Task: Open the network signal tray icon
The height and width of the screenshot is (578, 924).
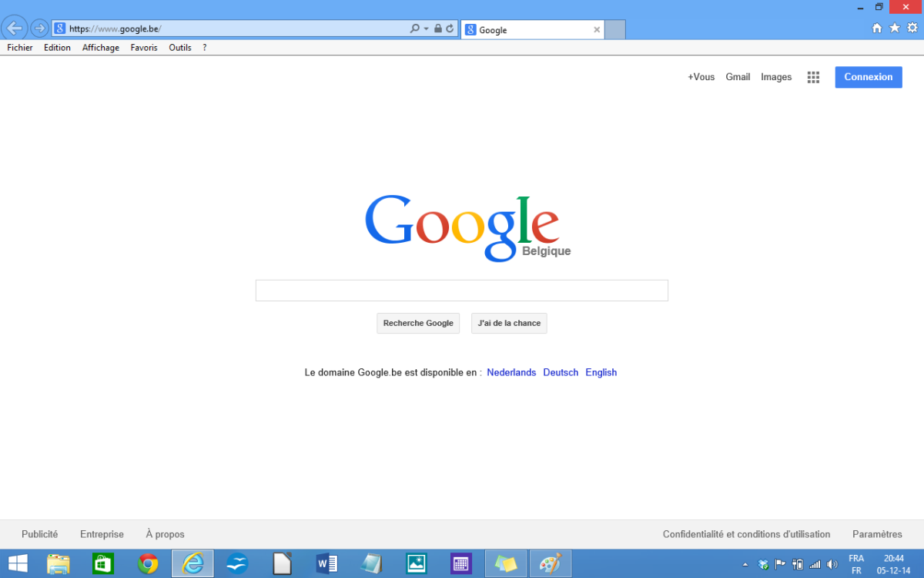Action: coord(815,564)
